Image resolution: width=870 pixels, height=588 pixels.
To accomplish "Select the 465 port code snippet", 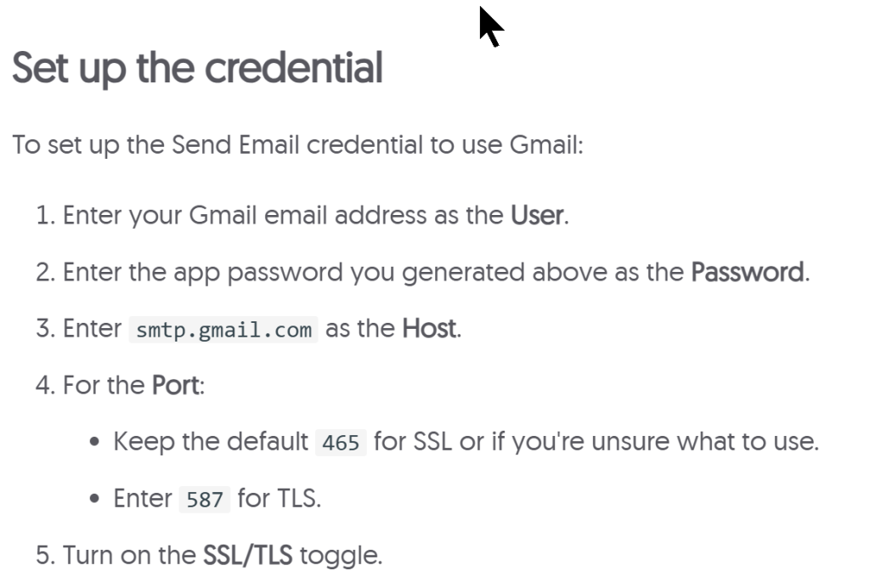I will [x=341, y=444].
